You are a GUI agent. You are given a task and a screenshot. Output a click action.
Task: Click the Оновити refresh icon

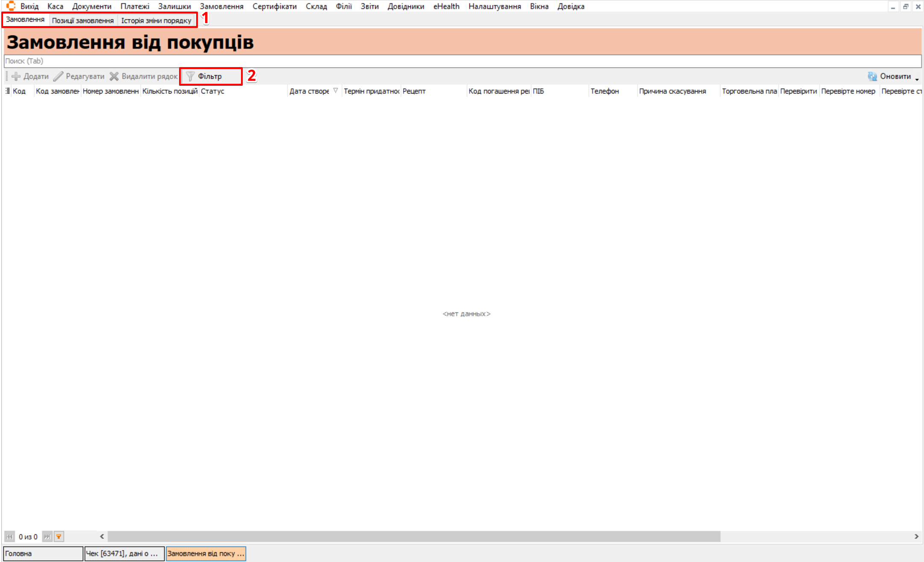(x=872, y=76)
